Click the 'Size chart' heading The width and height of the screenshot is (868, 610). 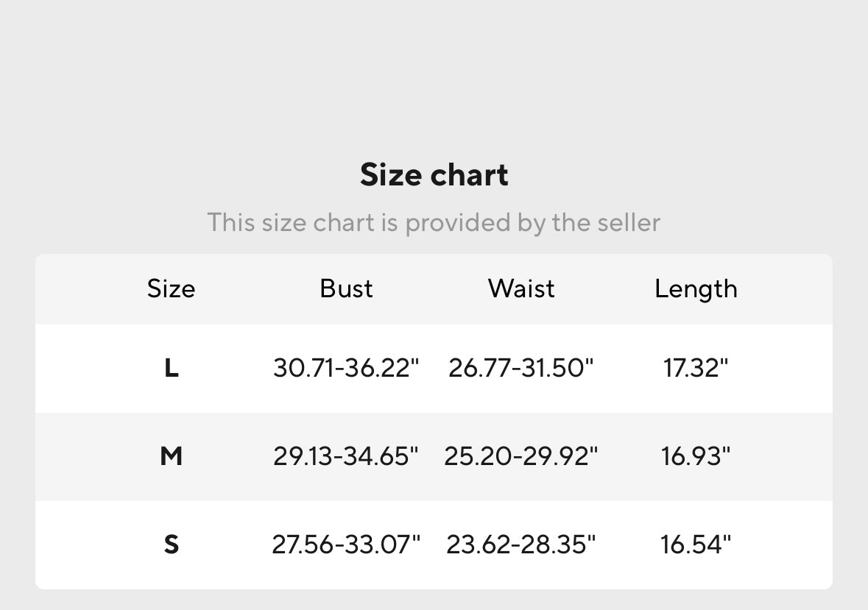pyautogui.click(x=434, y=175)
